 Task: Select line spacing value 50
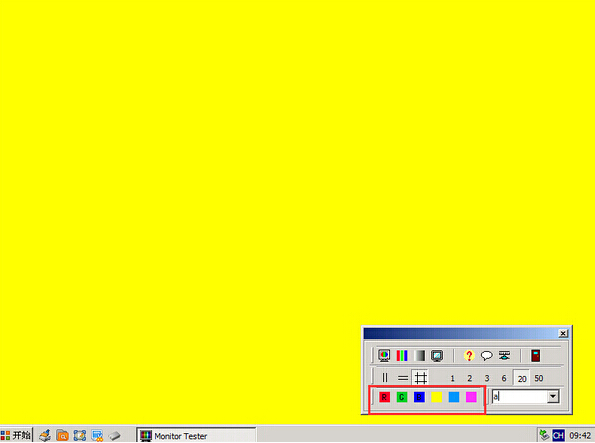point(539,378)
